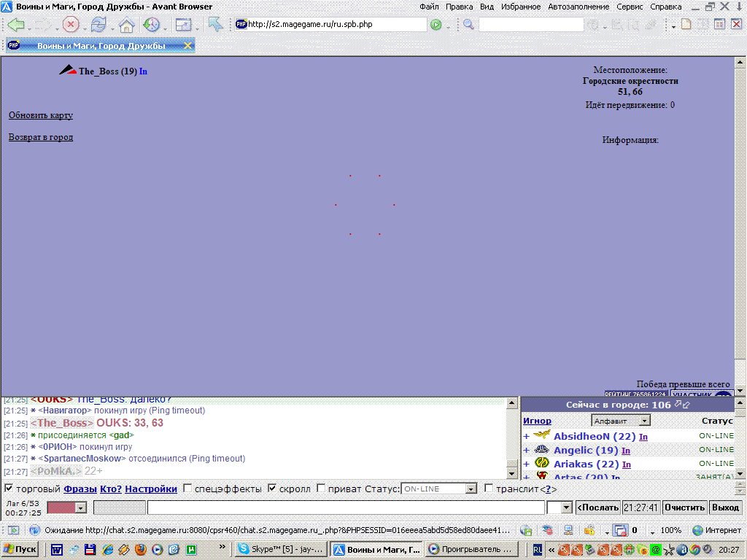Click the red-X window icon in toolbar
747x560 pixels.
click(x=737, y=24)
